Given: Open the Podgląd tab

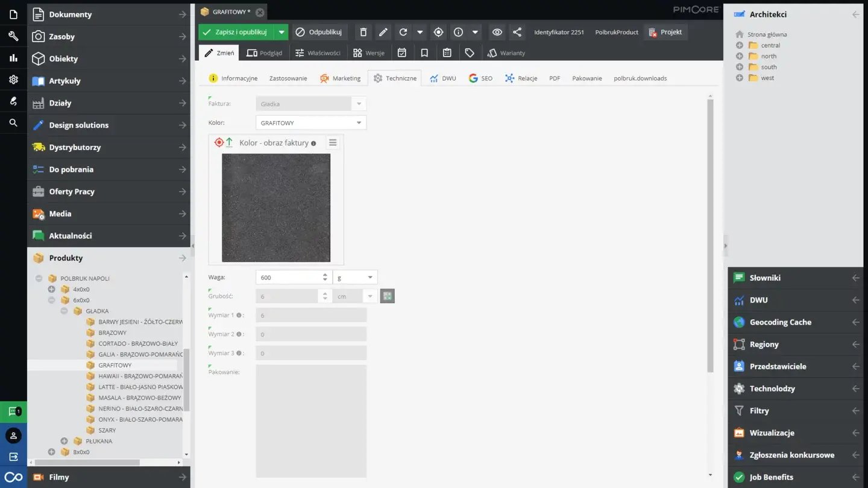Looking at the screenshot, I should pos(265,53).
